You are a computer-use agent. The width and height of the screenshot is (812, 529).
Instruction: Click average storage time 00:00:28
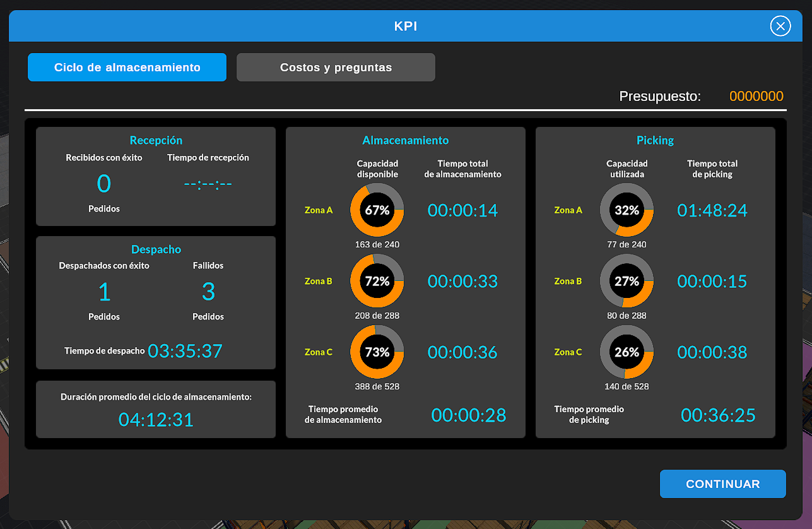click(x=469, y=415)
